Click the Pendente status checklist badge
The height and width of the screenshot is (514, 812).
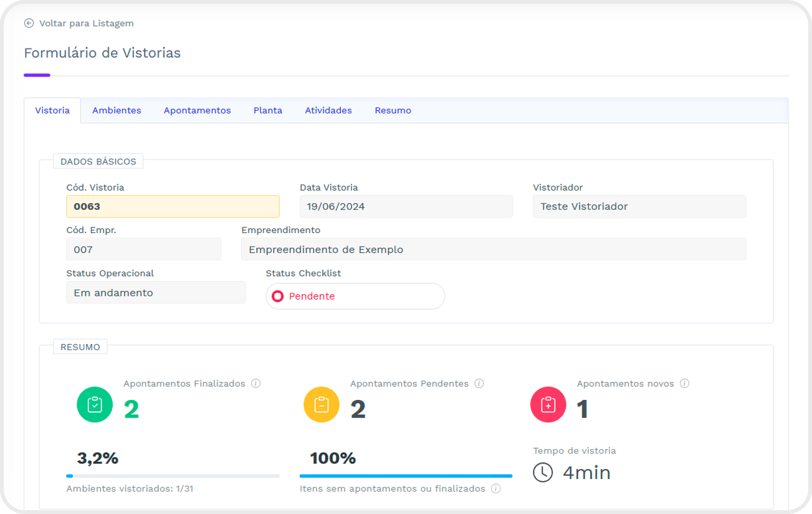coord(355,297)
